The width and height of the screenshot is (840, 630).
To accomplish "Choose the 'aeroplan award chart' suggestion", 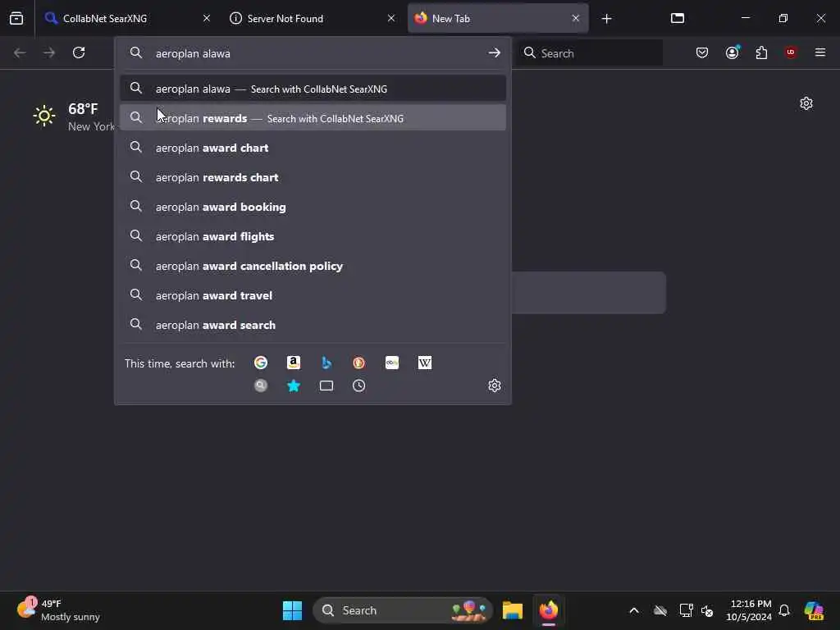I will (x=313, y=148).
